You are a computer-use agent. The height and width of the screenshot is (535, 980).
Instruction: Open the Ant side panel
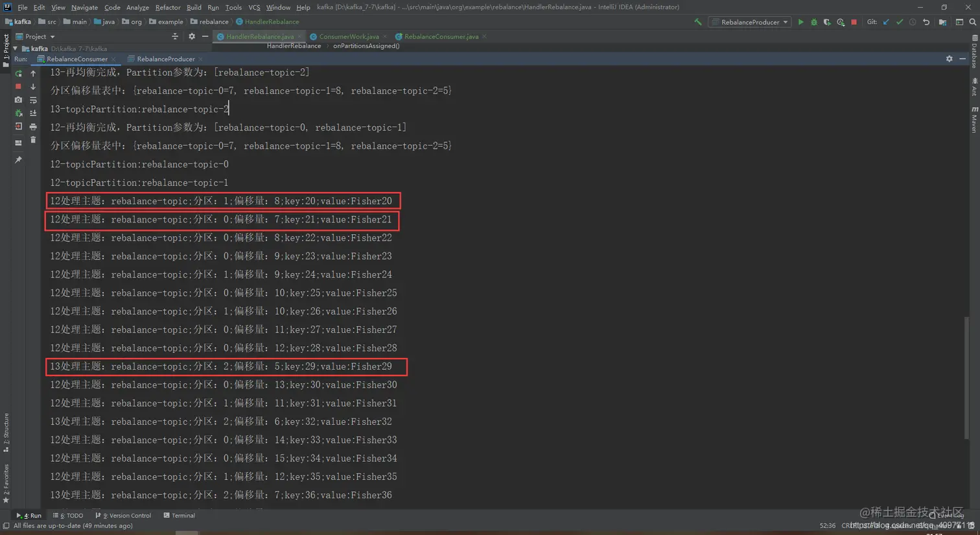(974, 87)
